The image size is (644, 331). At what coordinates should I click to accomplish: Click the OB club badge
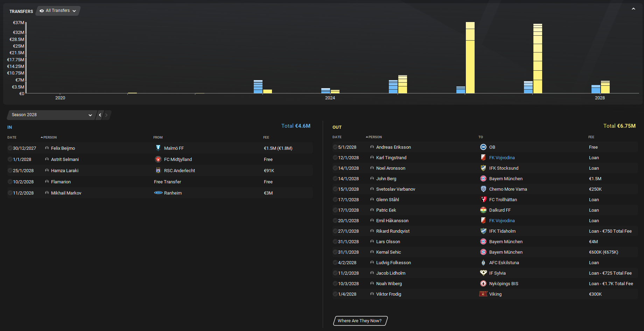(483, 147)
